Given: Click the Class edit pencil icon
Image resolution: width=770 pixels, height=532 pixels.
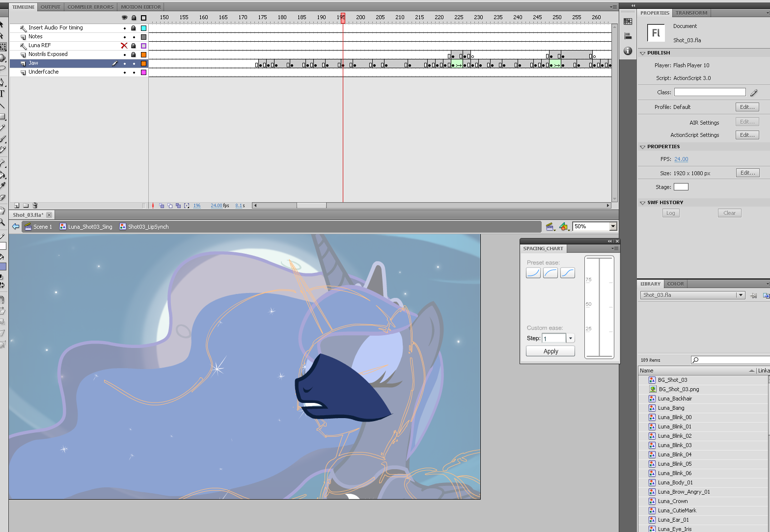Looking at the screenshot, I should (754, 92).
